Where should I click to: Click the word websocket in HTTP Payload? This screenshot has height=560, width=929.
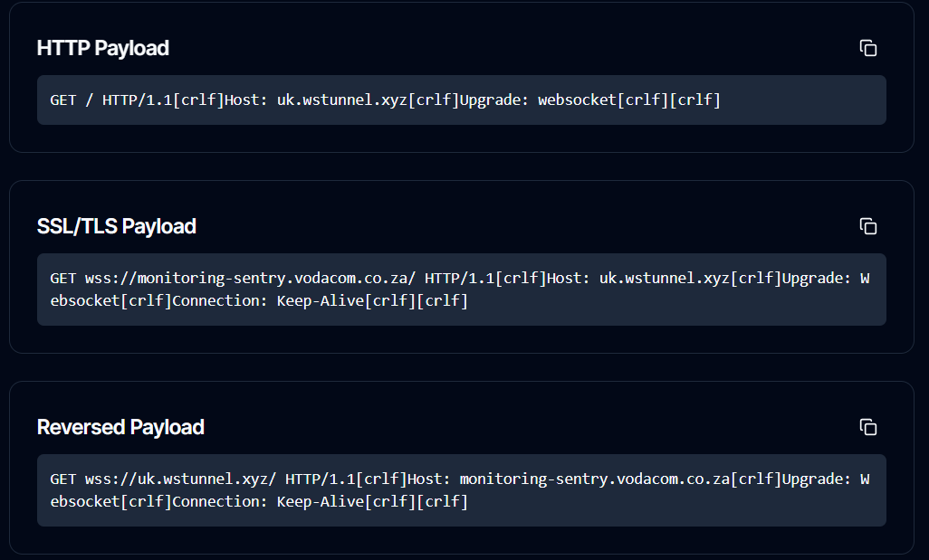coord(577,100)
